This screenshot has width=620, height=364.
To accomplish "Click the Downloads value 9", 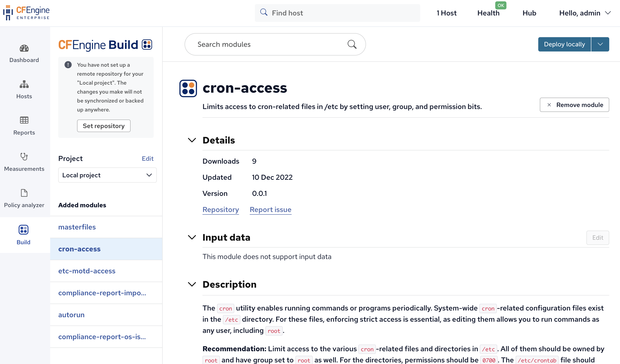I will (254, 161).
